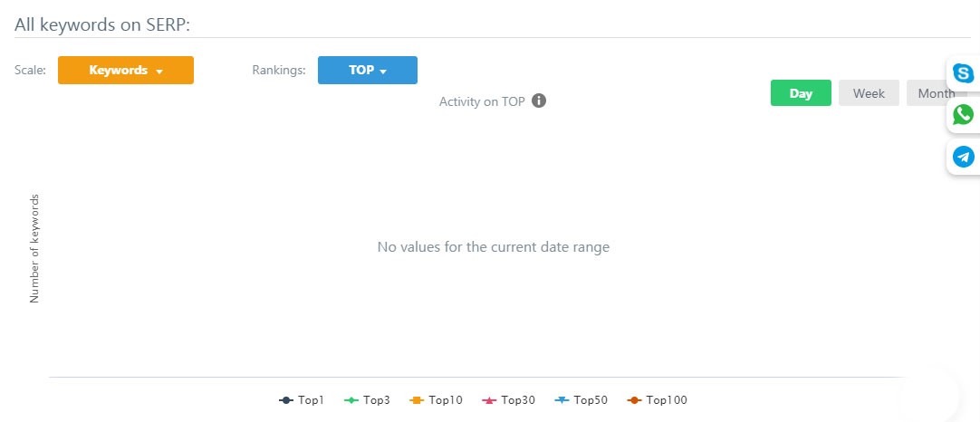Viewport: 980px width, 422px height.
Task: Toggle Top10 series in chart legend
Action: click(x=437, y=400)
